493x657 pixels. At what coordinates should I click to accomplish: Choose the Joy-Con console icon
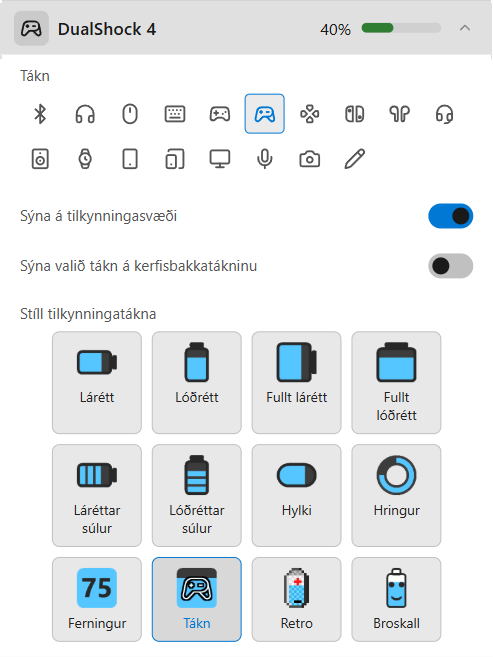(x=354, y=114)
